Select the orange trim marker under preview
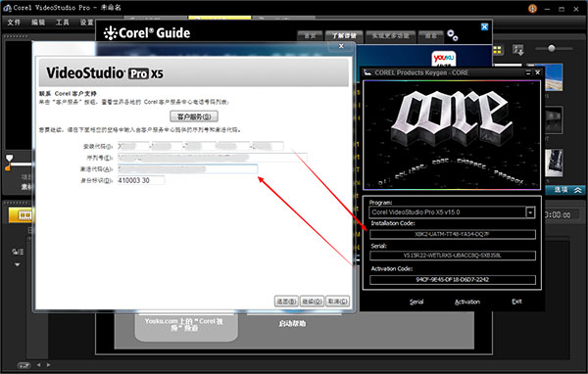Screen dimensions: 588x374 (x=8, y=167)
